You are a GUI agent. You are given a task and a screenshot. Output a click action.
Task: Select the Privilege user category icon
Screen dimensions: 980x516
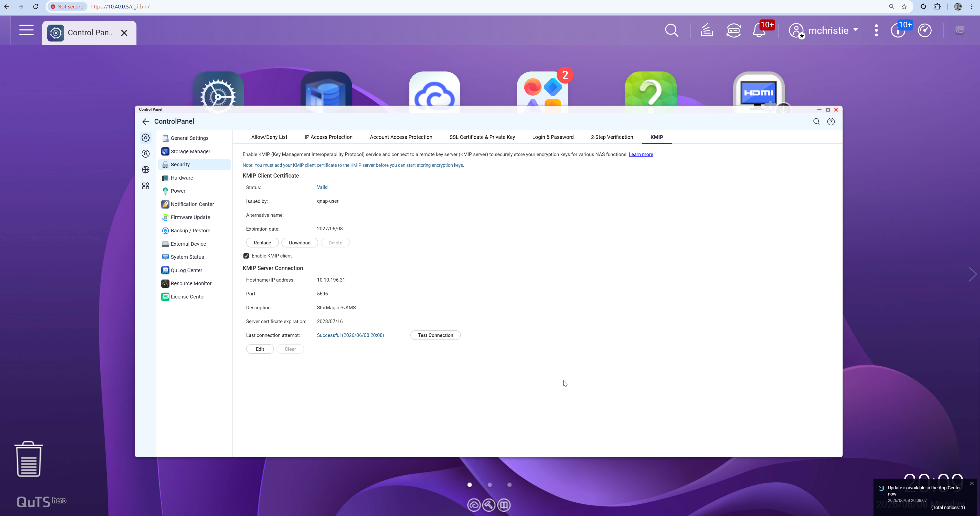click(146, 154)
